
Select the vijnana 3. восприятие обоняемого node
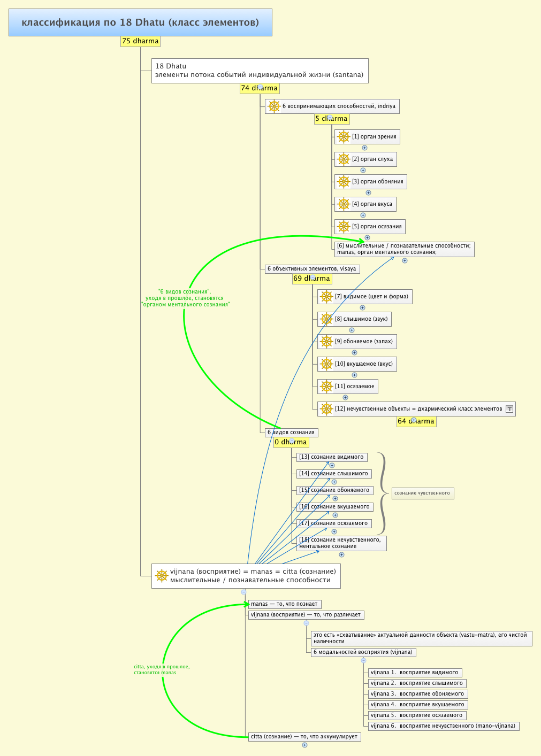pos(417,694)
